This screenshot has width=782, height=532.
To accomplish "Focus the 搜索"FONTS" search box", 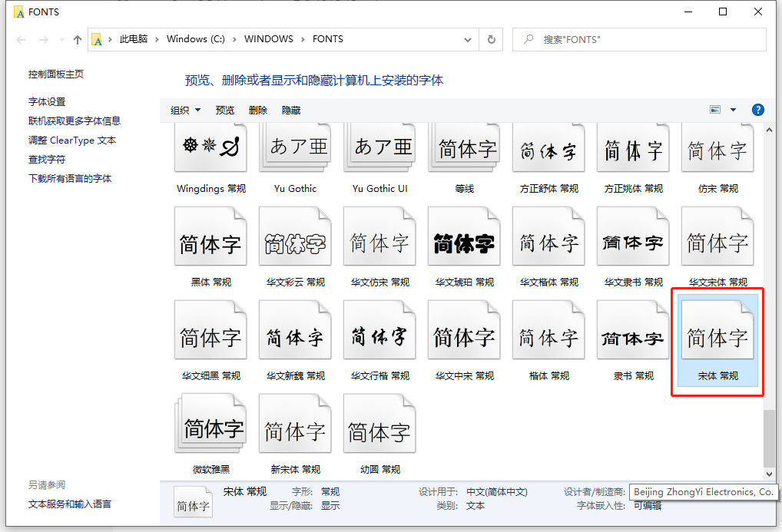I will click(639, 39).
